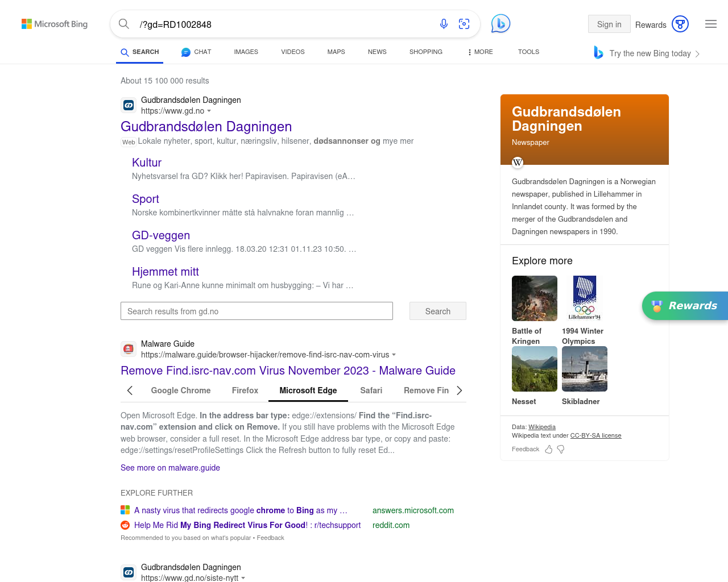Image resolution: width=728 pixels, height=582 pixels.
Task: Switch to the IMAGES tab
Action: point(246,52)
